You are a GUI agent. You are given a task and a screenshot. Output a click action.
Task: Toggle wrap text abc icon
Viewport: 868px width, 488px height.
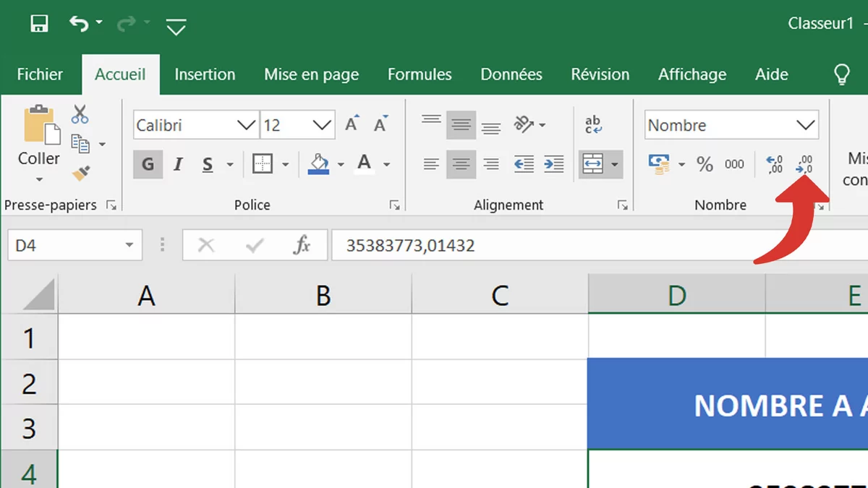(x=593, y=124)
